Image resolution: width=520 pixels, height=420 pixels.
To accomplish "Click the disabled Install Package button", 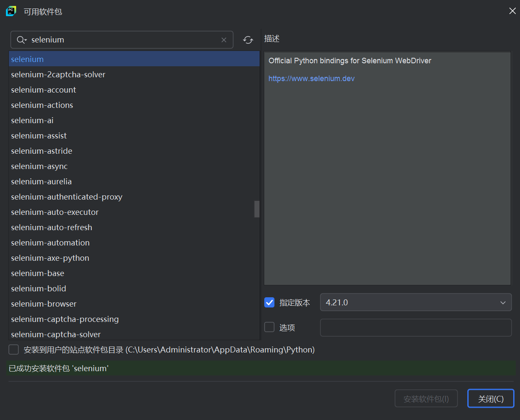I will pos(426,399).
